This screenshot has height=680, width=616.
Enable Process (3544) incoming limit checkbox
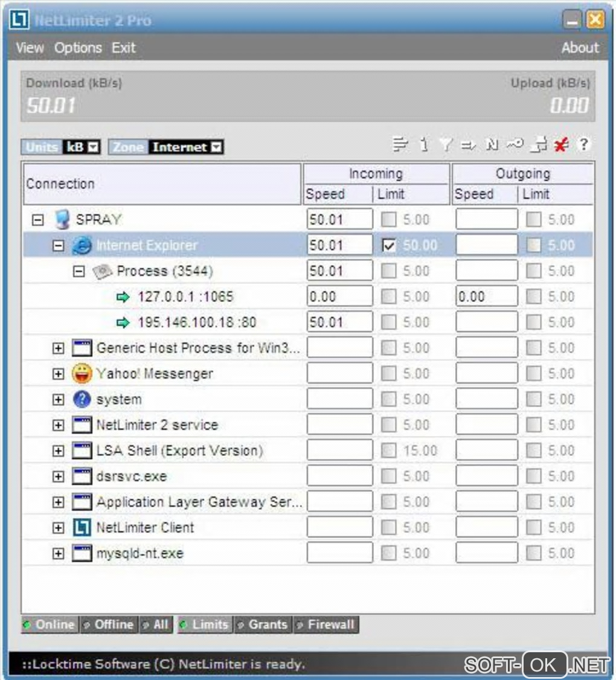click(x=389, y=271)
